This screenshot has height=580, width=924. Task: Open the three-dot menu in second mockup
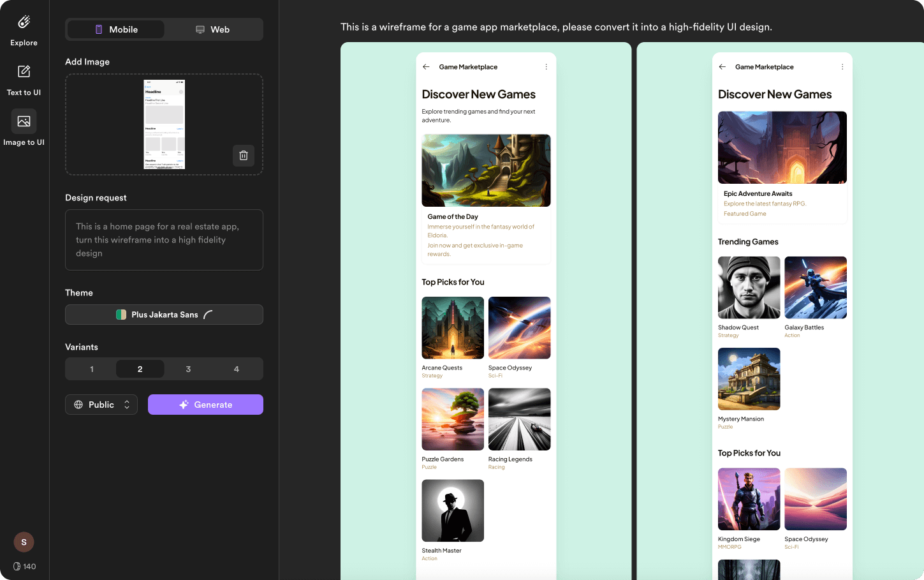(x=842, y=67)
